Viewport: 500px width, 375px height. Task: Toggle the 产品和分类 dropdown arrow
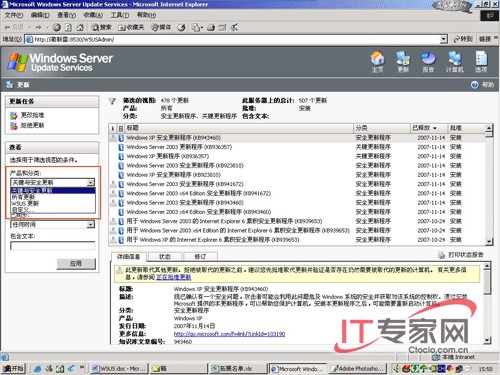click(91, 182)
